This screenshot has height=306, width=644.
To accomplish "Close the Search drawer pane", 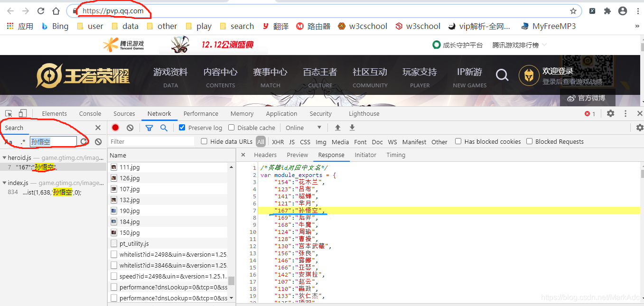I will 98,128.
